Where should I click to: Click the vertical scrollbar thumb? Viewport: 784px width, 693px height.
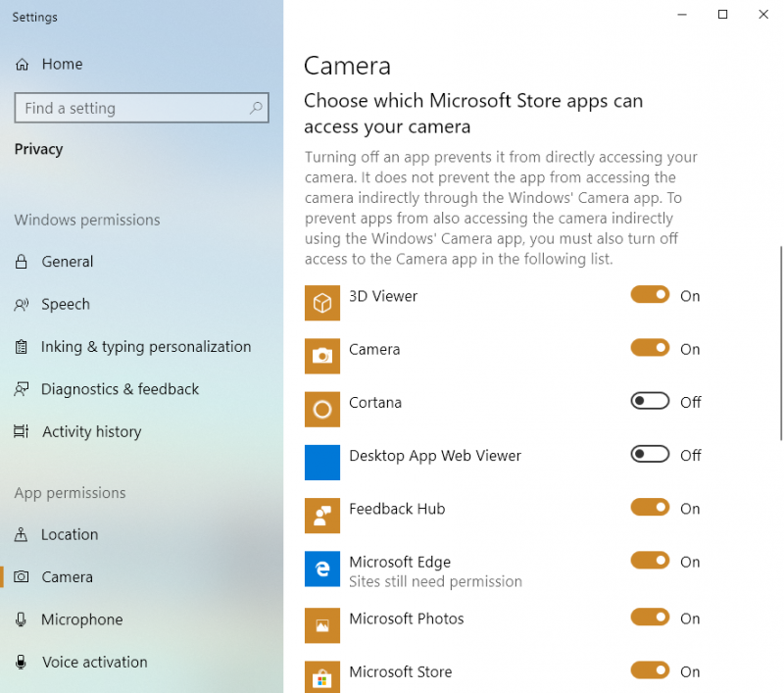click(x=780, y=343)
